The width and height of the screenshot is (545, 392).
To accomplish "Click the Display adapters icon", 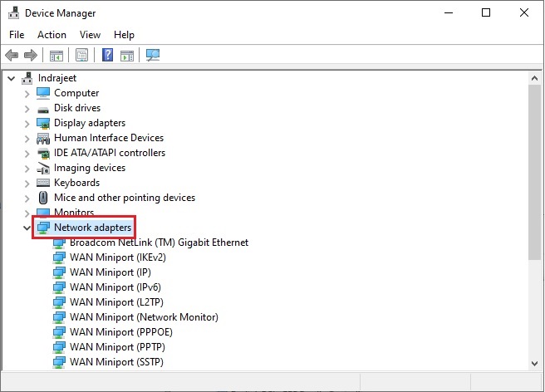I will click(43, 124).
